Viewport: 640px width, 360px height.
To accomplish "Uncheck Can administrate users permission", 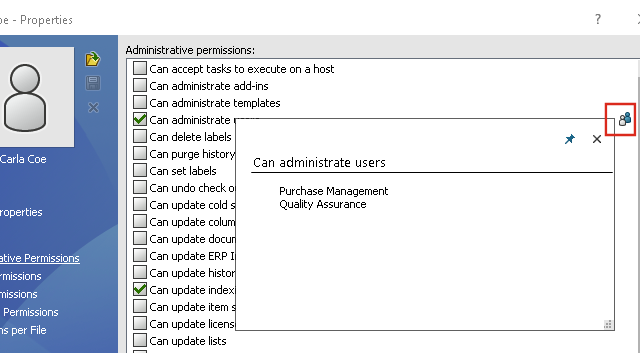I will pos(140,120).
